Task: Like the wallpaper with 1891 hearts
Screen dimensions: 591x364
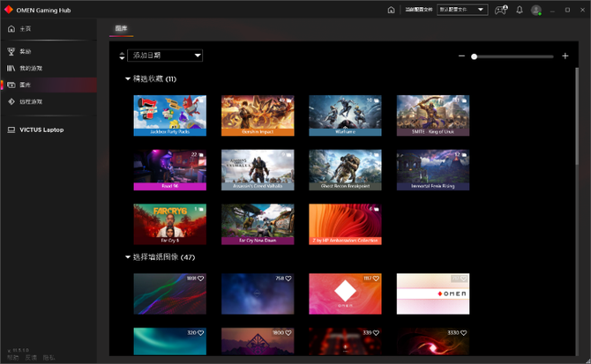Action: (201, 279)
